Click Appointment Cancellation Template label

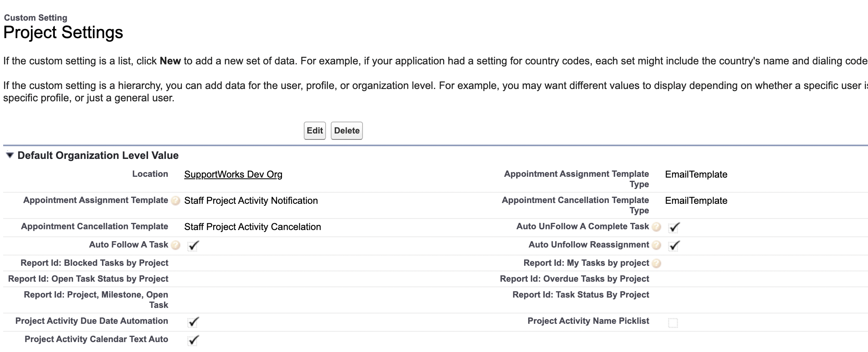coord(95,226)
